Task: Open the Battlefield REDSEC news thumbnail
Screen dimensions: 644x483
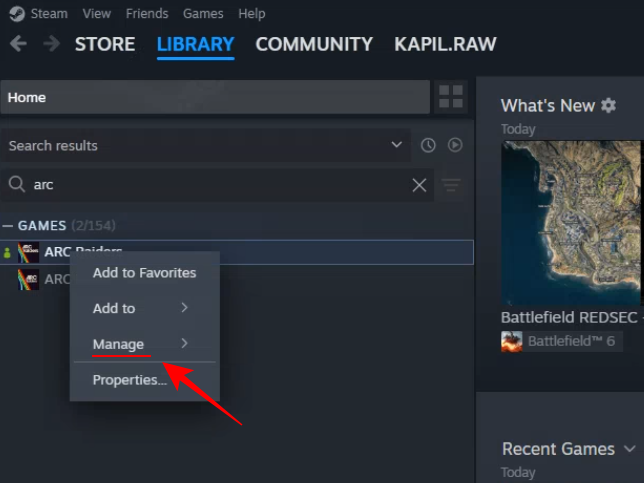Action: 571,222
